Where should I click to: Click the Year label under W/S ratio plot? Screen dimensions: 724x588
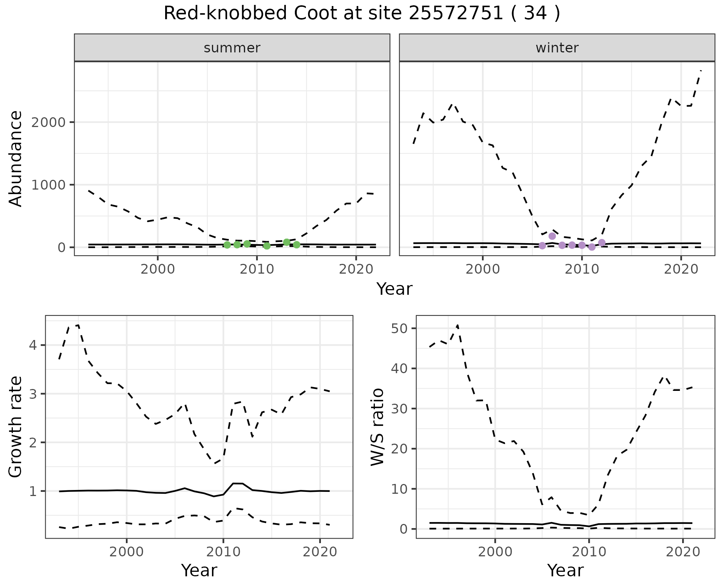point(565,570)
